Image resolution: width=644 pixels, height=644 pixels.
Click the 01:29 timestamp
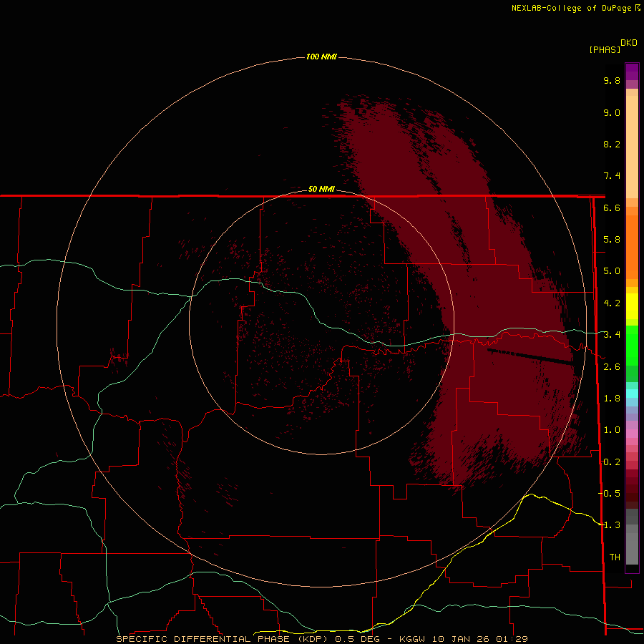tap(512, 639)
